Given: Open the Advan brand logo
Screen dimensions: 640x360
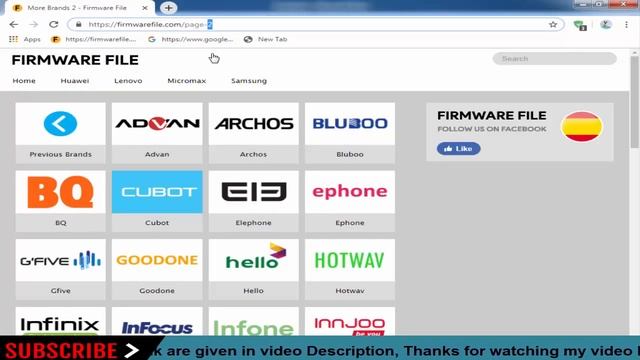Looking at the screenshot, I should pyautogui.click(x=157, y=124).
